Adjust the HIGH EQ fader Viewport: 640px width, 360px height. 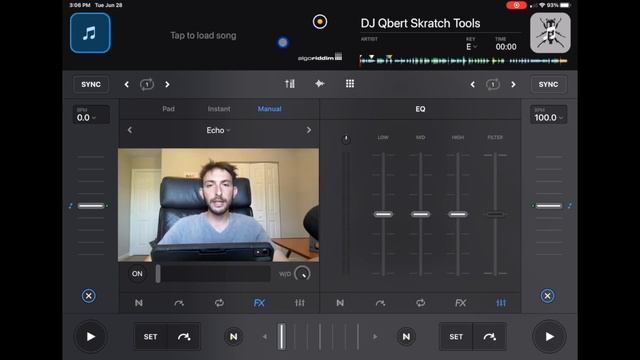pyautogui.click(x=458, y=214)
